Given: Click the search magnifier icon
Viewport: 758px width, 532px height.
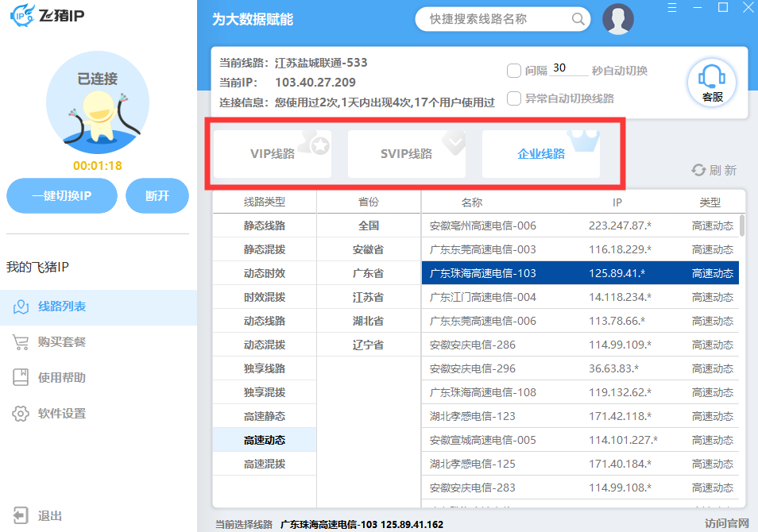Looking at the screenshot, I should 578,19.
